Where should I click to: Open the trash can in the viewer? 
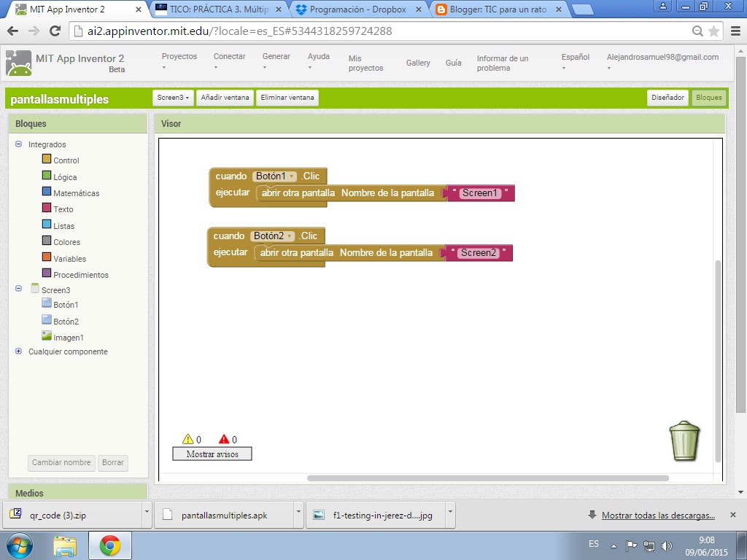pyautogui.click(x=684, y=440)
